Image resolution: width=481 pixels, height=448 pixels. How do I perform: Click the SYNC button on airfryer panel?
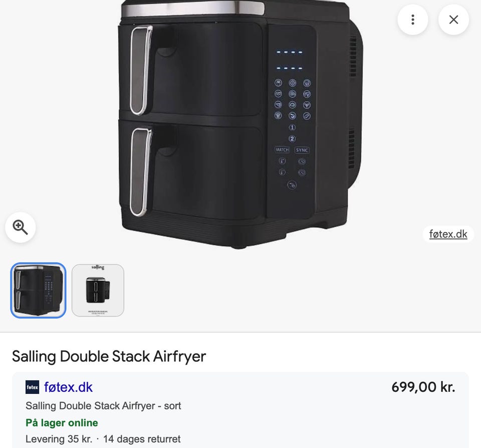coord(302,150)
